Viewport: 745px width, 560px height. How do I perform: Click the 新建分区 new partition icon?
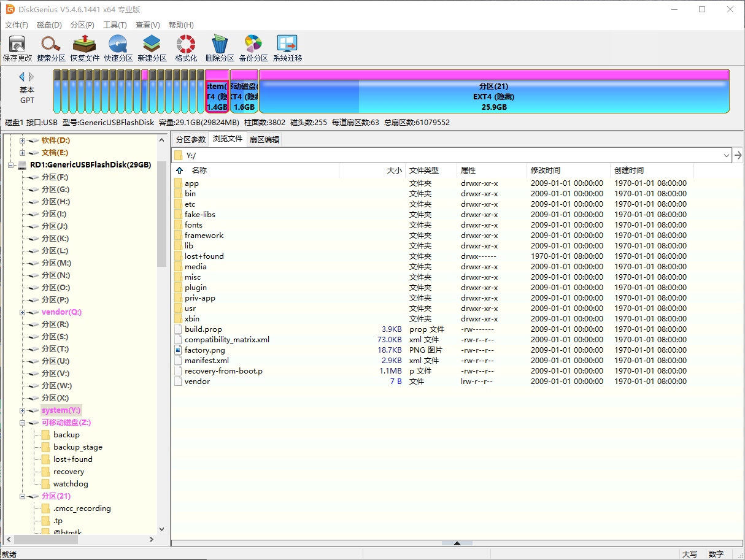pos(152,47)
